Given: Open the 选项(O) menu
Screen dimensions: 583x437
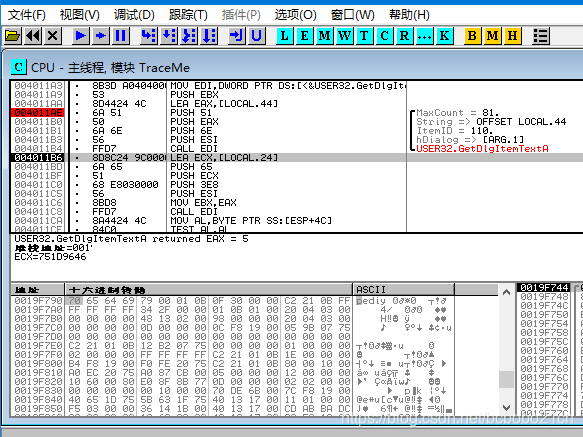Looking at the screenshot, I should click(296, 15).
